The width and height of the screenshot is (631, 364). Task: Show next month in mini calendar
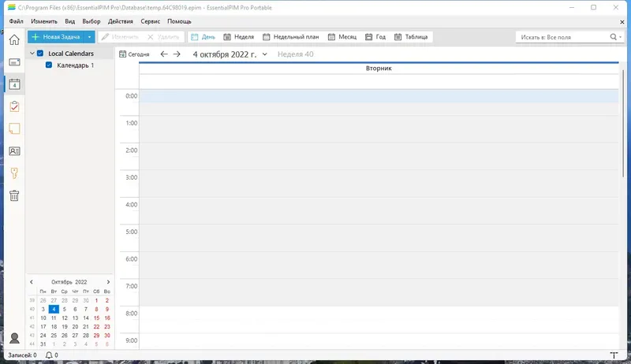(108, 282)
